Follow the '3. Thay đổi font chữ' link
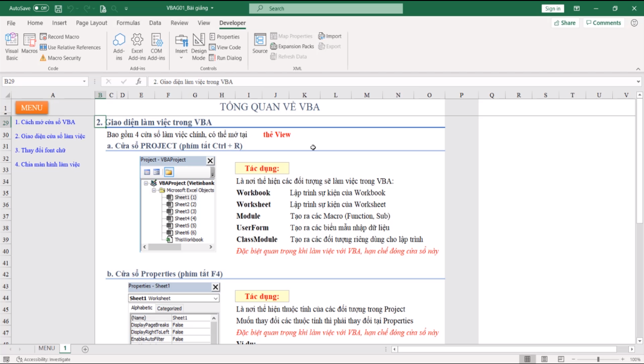 click(x=40, y=150)
